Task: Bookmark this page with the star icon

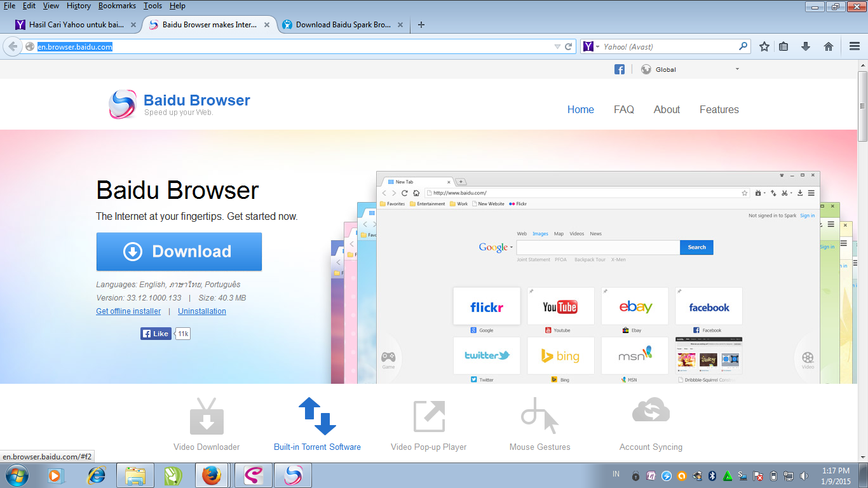Action: point(764,46)
